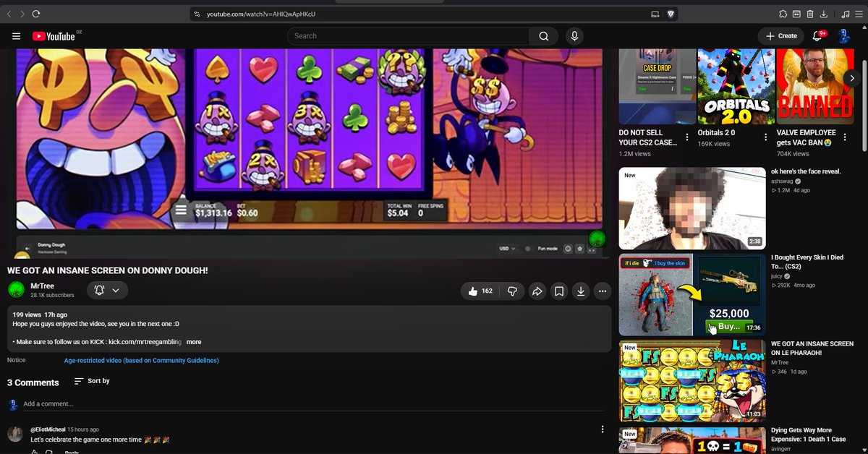Screen dimensions: 868x454
Task: Click the Create button
Action: point(781,36)
